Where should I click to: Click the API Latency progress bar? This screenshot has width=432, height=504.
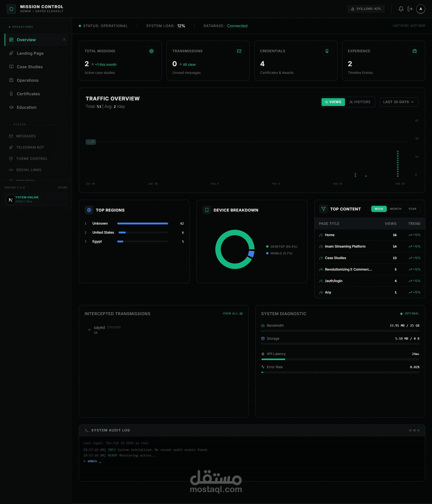(340, 359)
